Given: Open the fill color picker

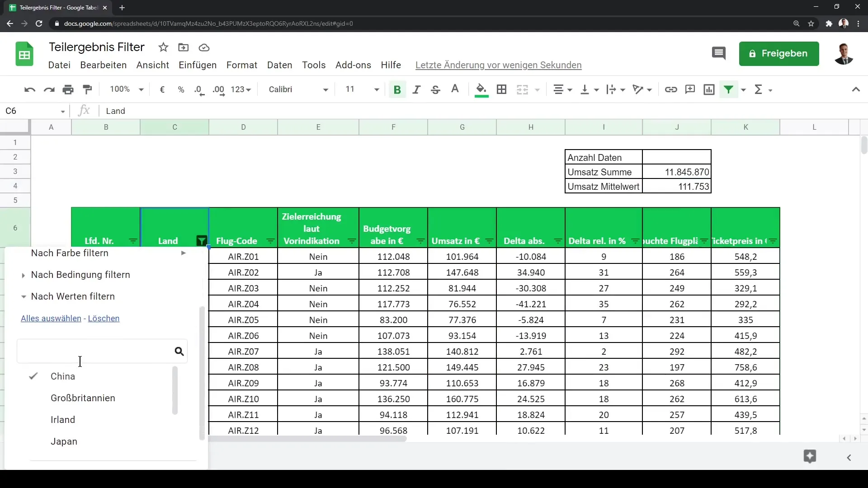Looking at the screenshot, I should (x=481, y=90).
